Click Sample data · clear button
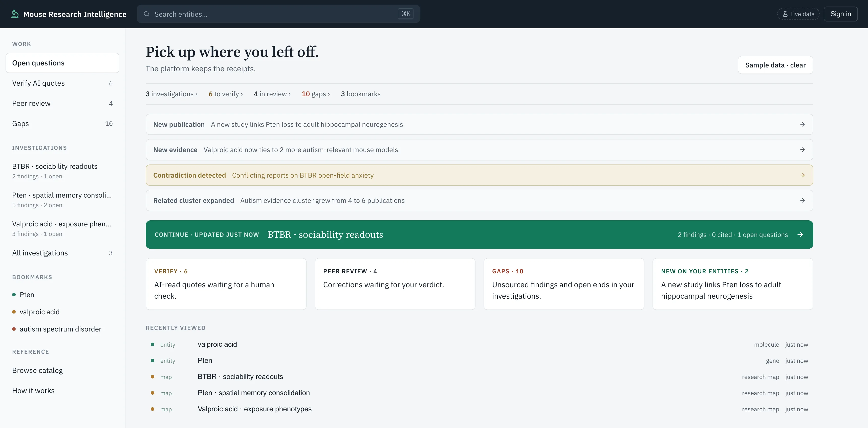The height and width of the screenshot is (428, 868). [775, 65]
